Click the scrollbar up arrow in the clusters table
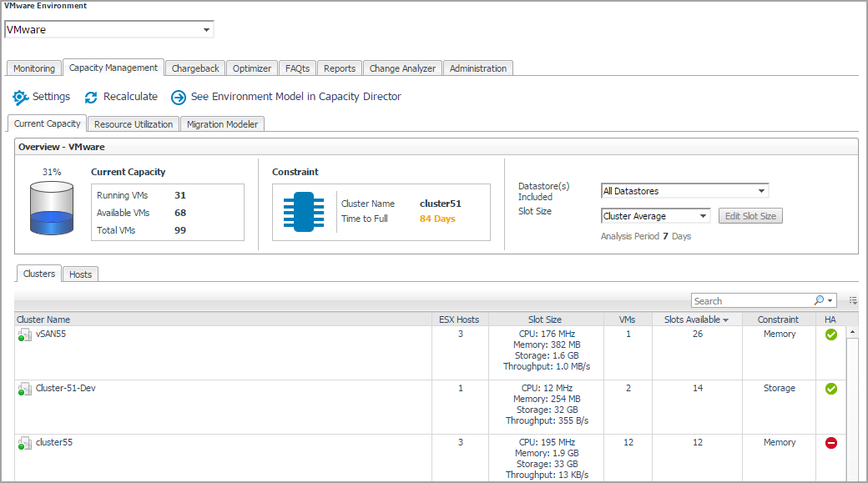This screenshot has width=868, height=483. (x=852, y=332)
